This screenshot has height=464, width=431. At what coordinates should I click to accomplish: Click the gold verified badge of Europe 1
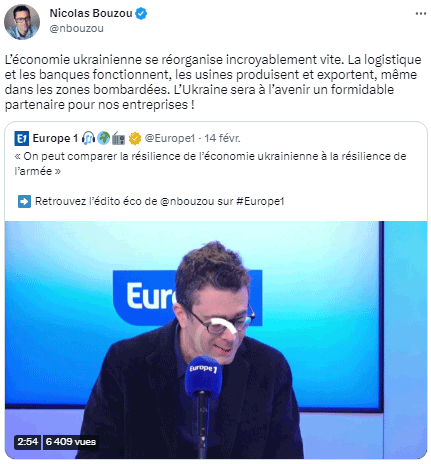pyautogui.click(x=135, y=138)
